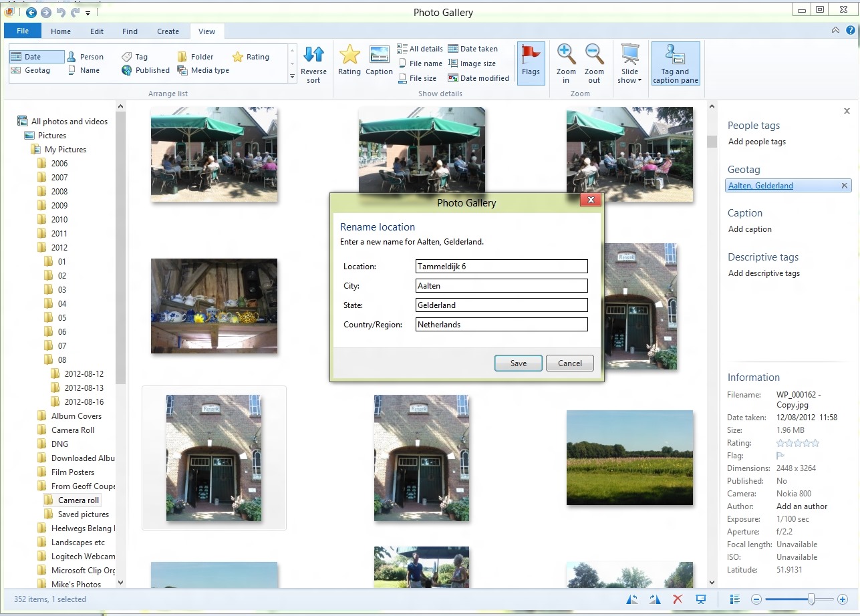Toggle the Tag and caption pane

tap(675, 63)
